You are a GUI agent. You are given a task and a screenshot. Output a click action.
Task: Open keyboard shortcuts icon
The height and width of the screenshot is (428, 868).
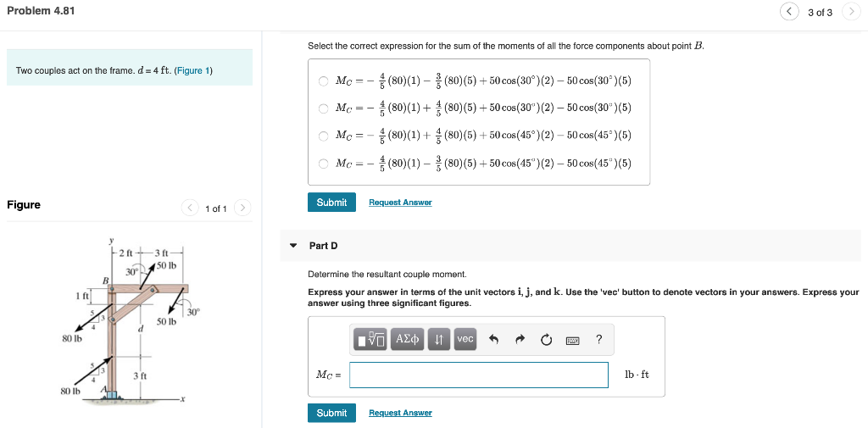572,341
